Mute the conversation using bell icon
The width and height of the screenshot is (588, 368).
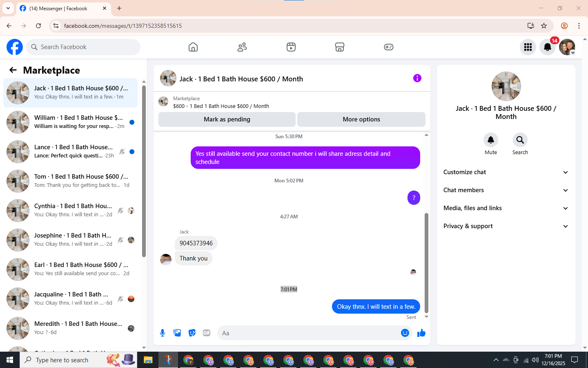coord(491,140)
